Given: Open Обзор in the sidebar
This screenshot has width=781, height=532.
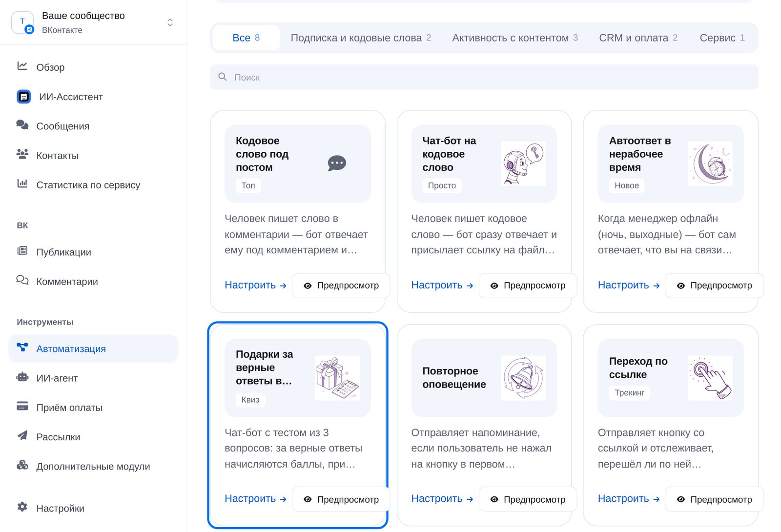Looking at the screenshot, I should pos(93,67).
